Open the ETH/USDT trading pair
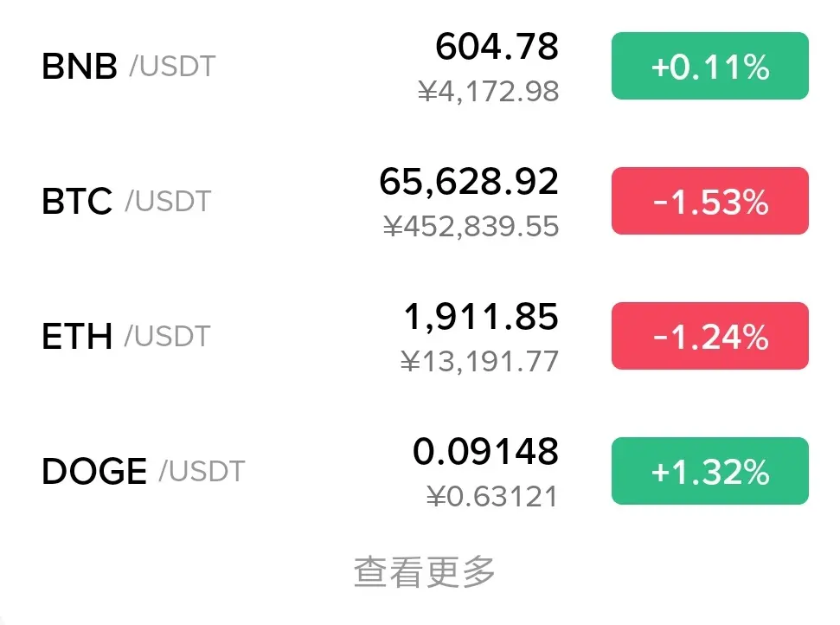This screenshot has width=840, height=625. [420, 336]
